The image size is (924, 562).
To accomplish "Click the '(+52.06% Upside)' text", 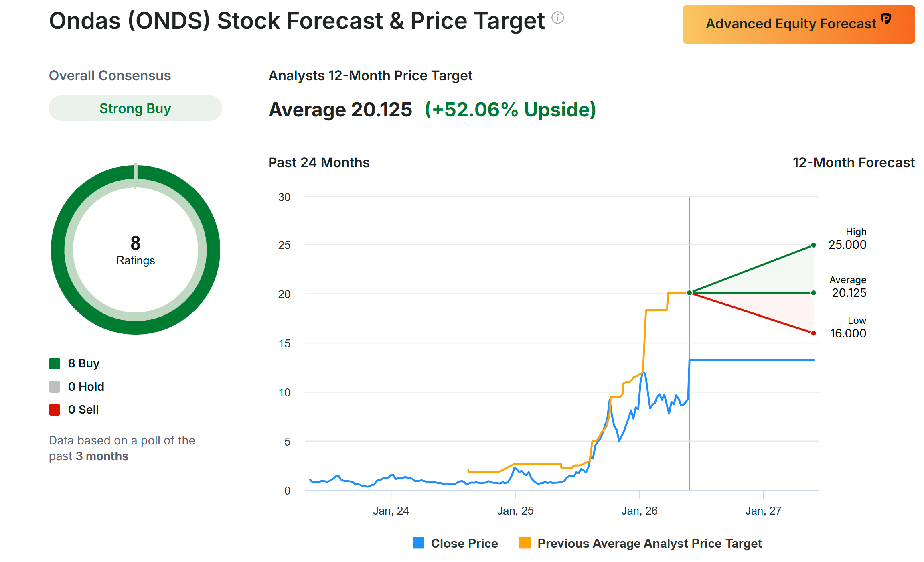I will pos(510,110).
